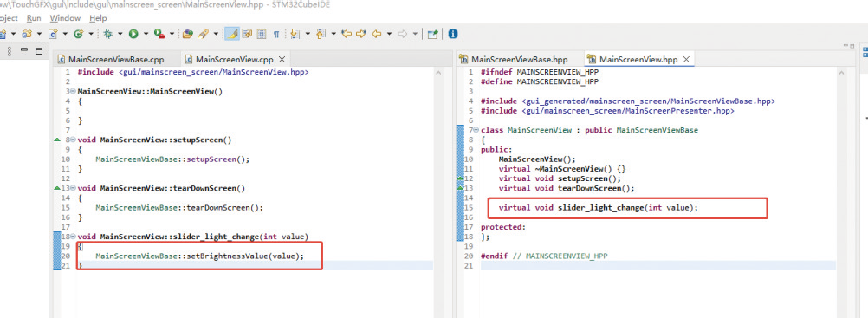868x318 pixels.
Task: Start debugging with the bug icon
Action: tap(107, 34)
